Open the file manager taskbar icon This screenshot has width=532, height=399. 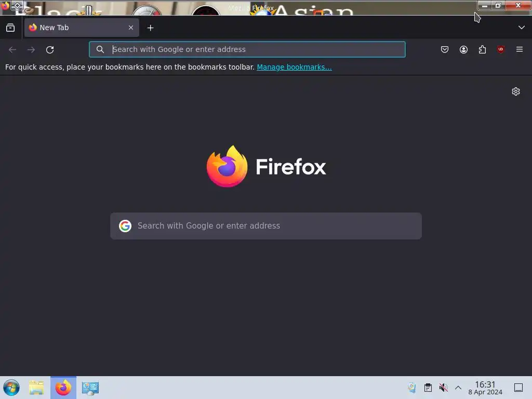click(36, 388)
